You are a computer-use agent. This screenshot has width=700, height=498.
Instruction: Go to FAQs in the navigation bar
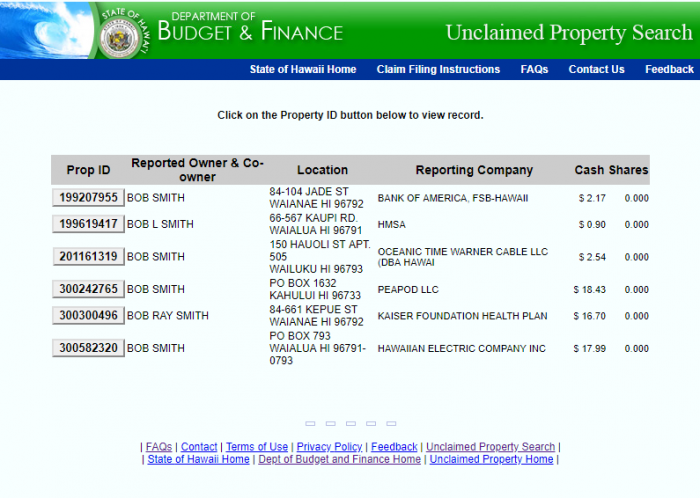pyautogui.click(x=534, y=69)
